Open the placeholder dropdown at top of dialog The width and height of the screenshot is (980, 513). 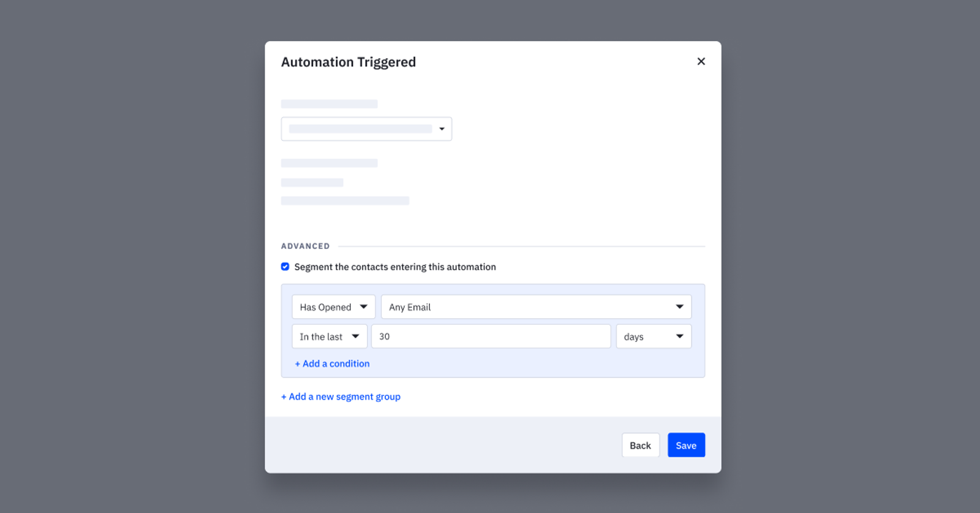(366, 129)
